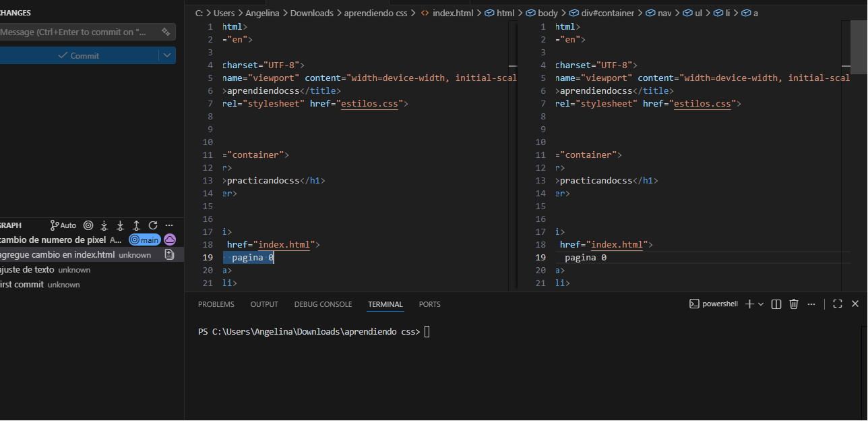Click 'pagina 0' text in left pane line 19
The image size is (868, 421).
(x=253, y=258)
